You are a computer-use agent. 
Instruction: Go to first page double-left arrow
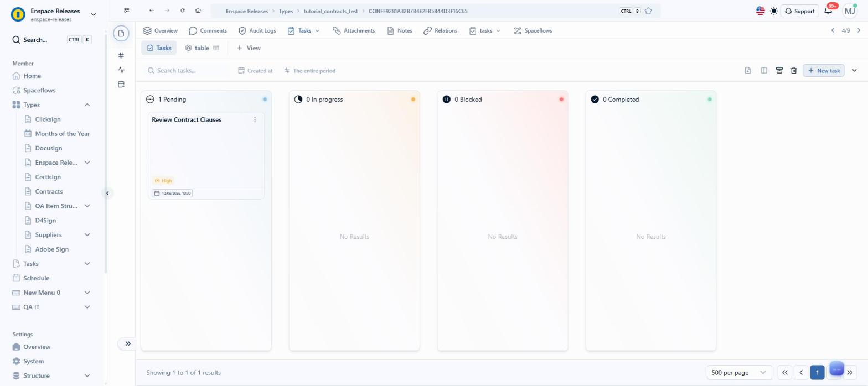point(784,373)
